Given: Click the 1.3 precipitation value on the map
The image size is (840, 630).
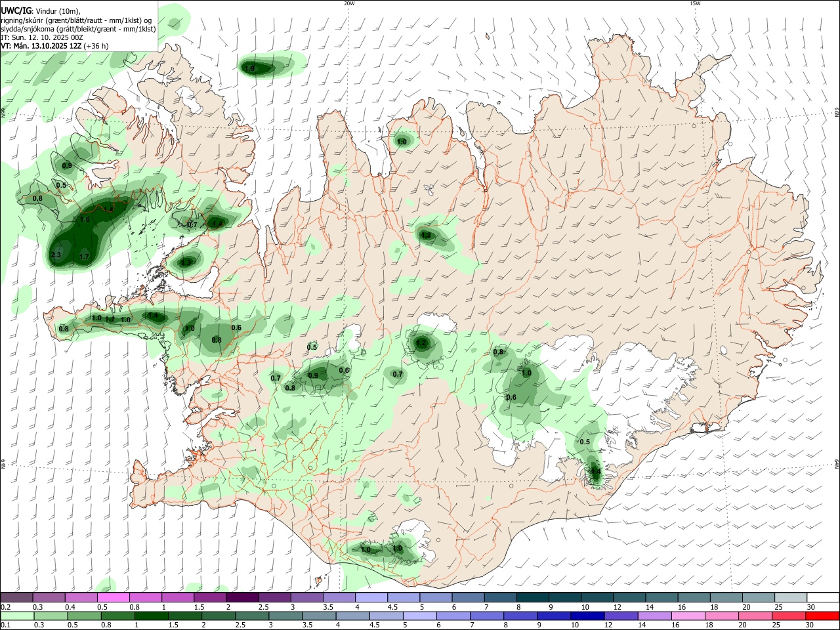Looking at the screenshot, I should pyautogui.click(x=186, y=262).
